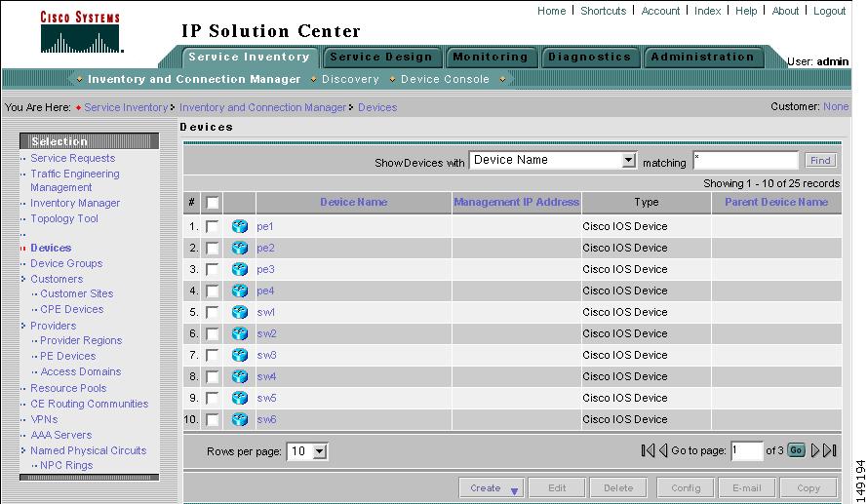Click the Config button
This screenshot has width=868, height=504.
pos(686,488)
